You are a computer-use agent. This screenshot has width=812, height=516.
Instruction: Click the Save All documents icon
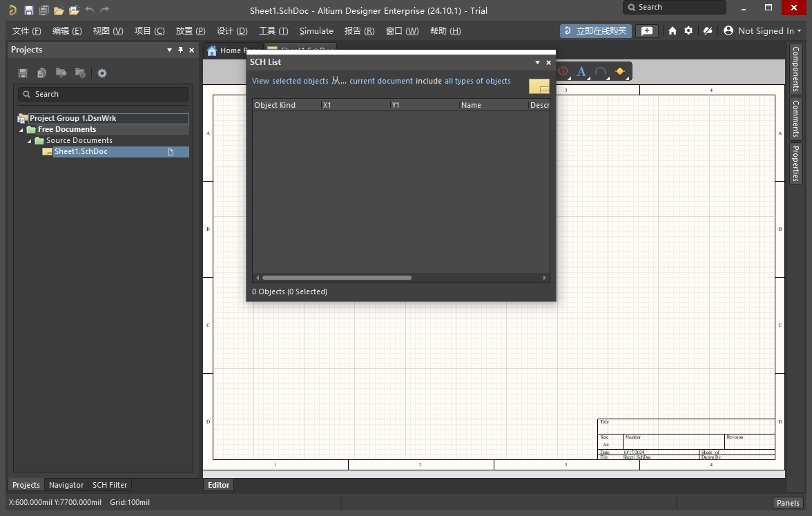44,10
